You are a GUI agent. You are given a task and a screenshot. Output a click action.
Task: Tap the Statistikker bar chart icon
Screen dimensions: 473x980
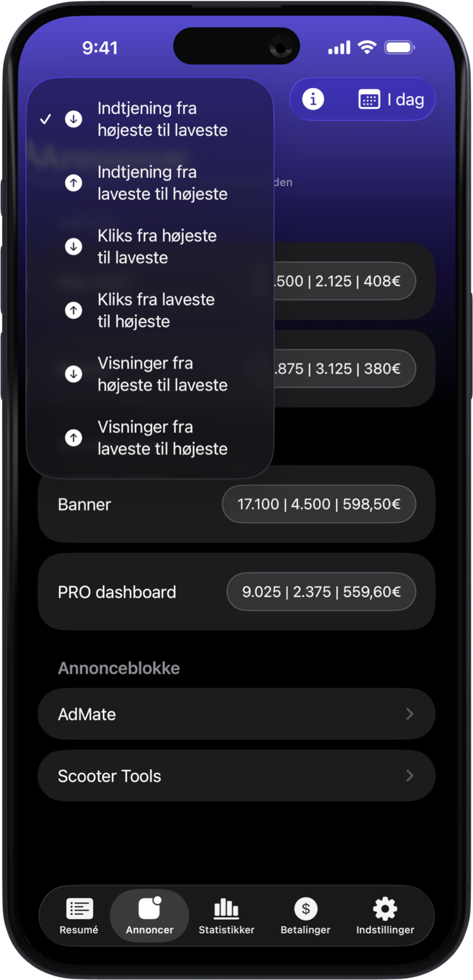pyautogui.click(x=226, y=909)
